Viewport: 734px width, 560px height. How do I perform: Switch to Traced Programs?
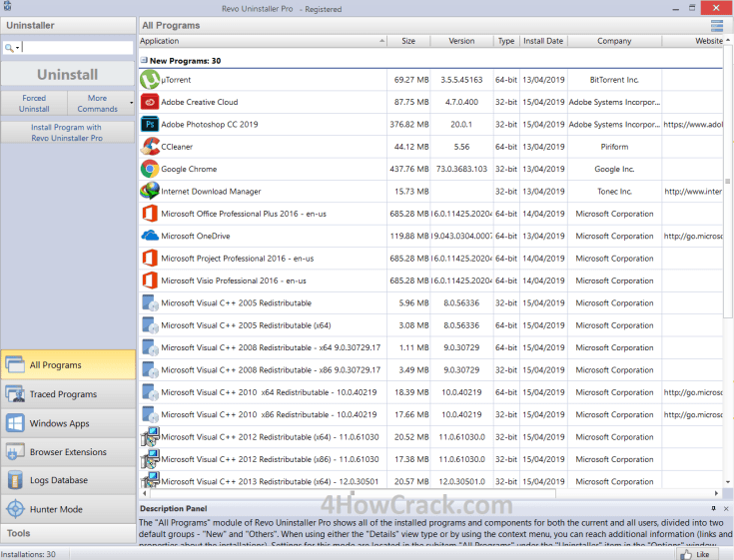(x=68, y=394)
